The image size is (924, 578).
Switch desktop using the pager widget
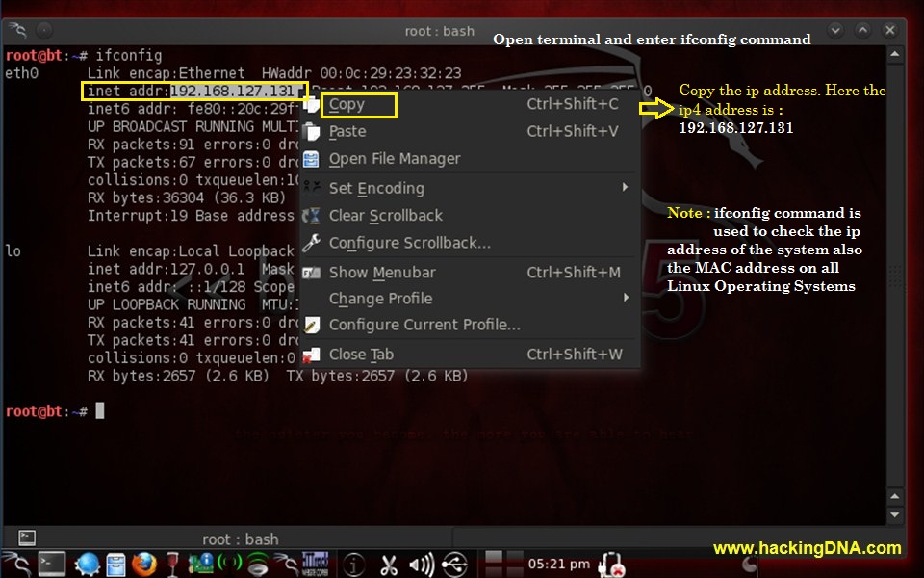pos(503,565)
